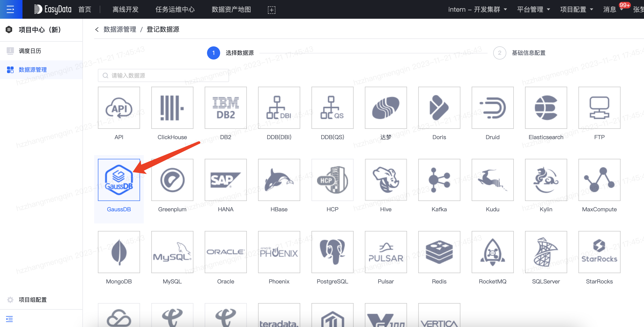
Task: Open 调度日历 in the sidebar
Action: [x=41, y=51]
